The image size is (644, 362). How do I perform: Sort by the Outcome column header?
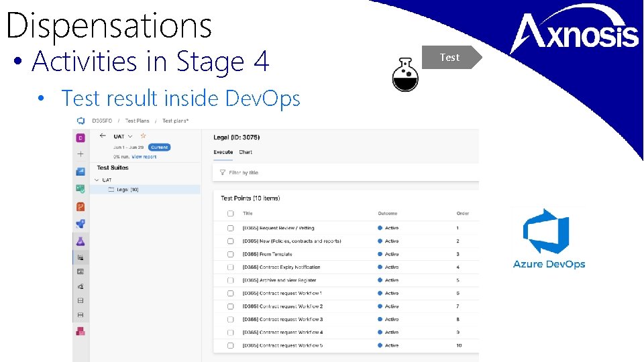click(x=387, y=213)
